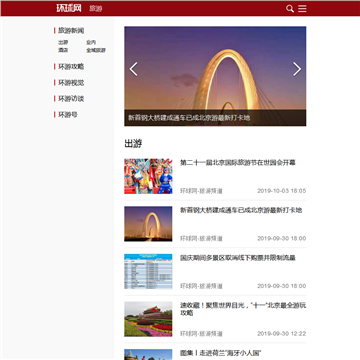Open 业内 subcategory in sidebar
Image resolution: width=360 pixels, height=360 pixels.
click(x=91, y=42)
